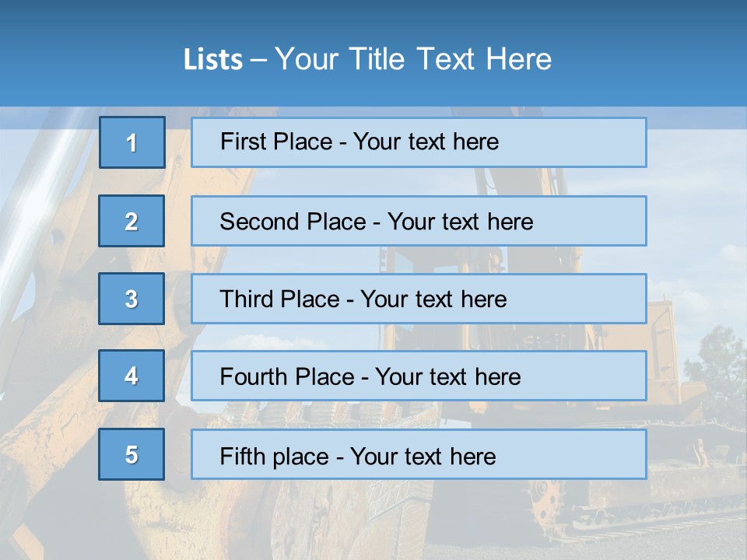Image resolution: width=747 pixels, height=560 pixels.
Task: Select the Third Place text box
Action: click(419, 299)
